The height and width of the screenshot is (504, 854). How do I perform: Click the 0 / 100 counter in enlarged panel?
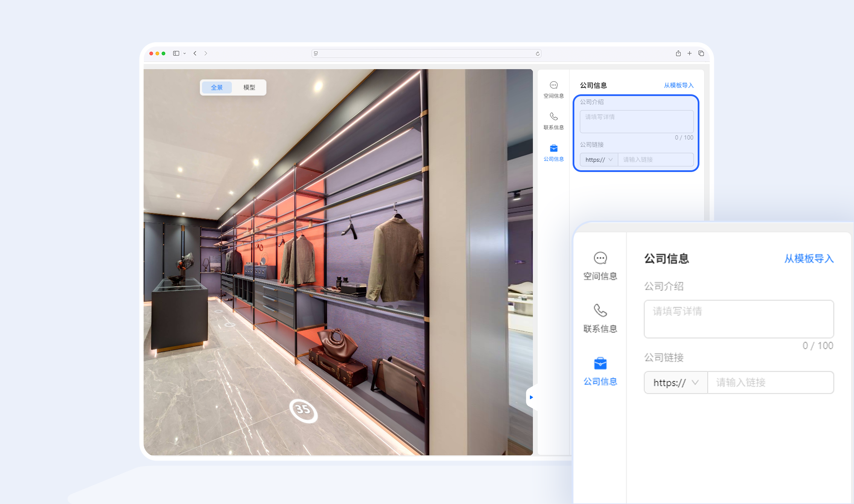[818, 346]
